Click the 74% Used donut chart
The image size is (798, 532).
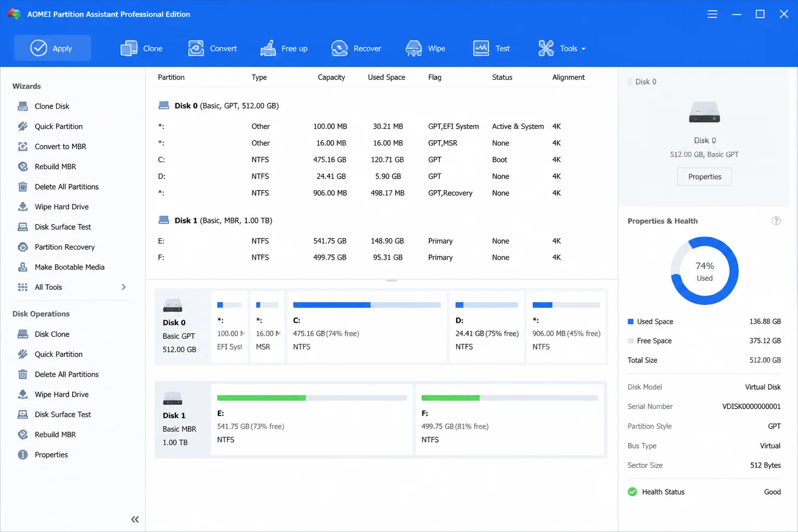[x=704, y=271]
